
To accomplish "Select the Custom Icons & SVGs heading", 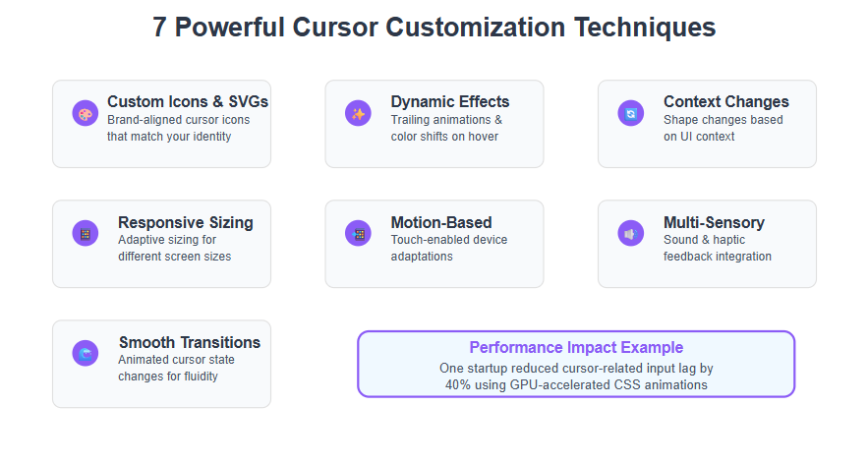I will tap(188, 102).
